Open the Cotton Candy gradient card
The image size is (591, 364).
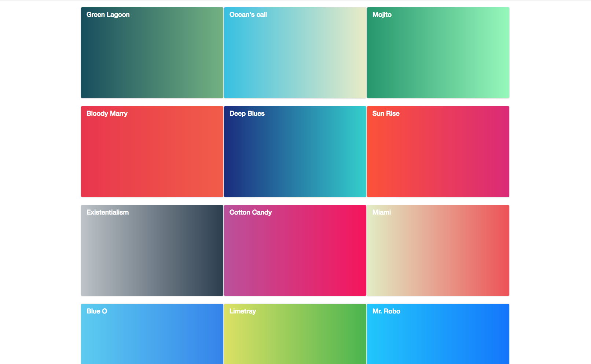(x=295, y=250)
